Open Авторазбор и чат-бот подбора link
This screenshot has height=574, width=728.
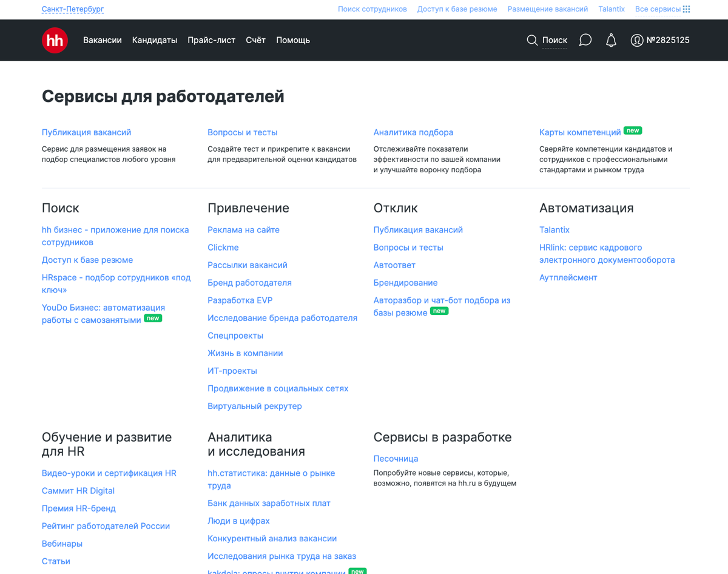pyautogui.click(x=442, y=306)
